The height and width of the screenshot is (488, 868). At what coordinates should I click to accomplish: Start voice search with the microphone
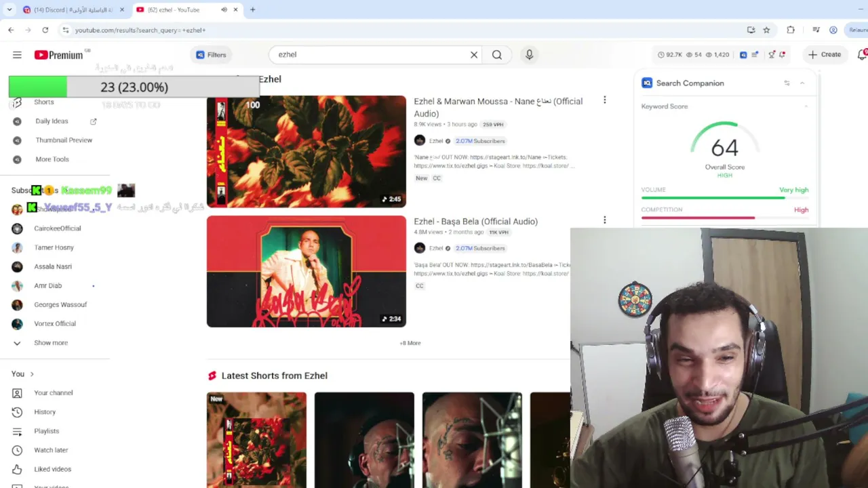(529, 55)
